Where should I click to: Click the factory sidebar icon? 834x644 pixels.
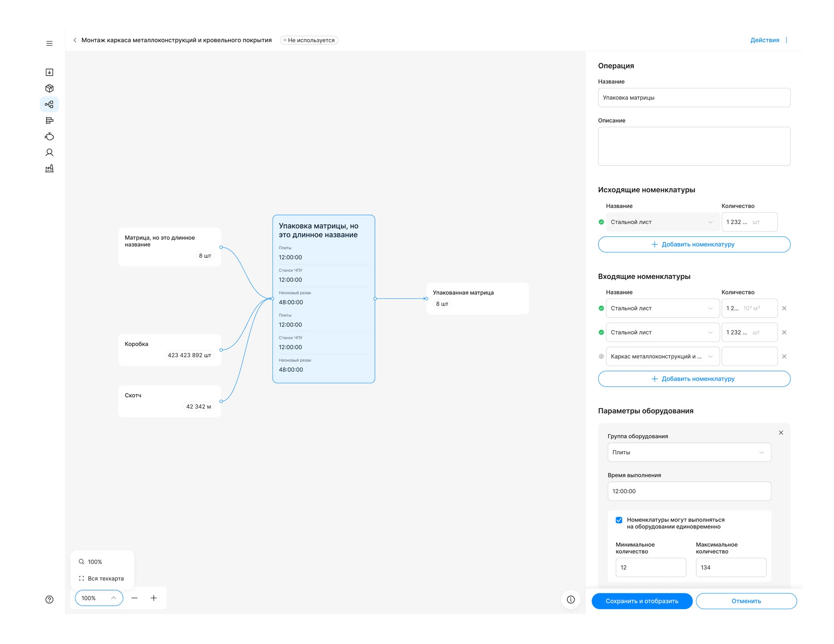[x=50, y=169]
